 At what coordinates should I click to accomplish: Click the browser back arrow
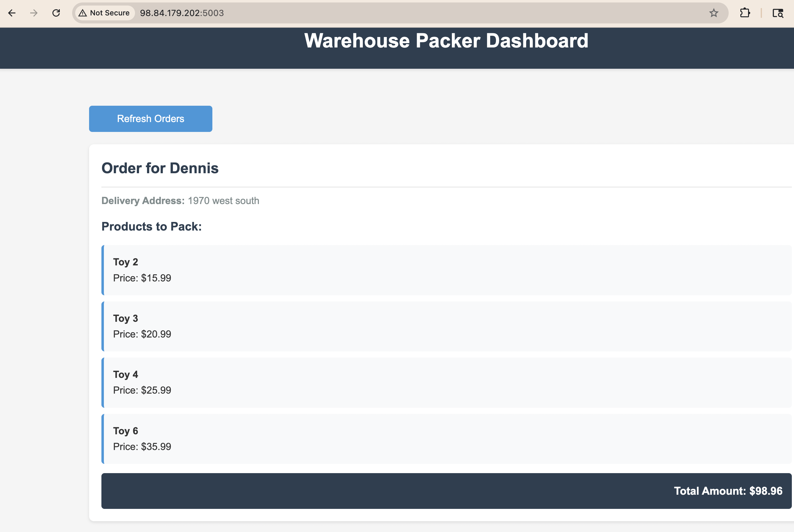(x=12, y=13)
